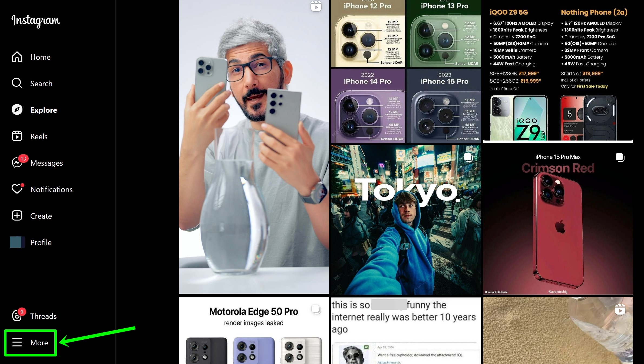Open iQOO Z9 vs Nothing Phone post

pos(558,71)
